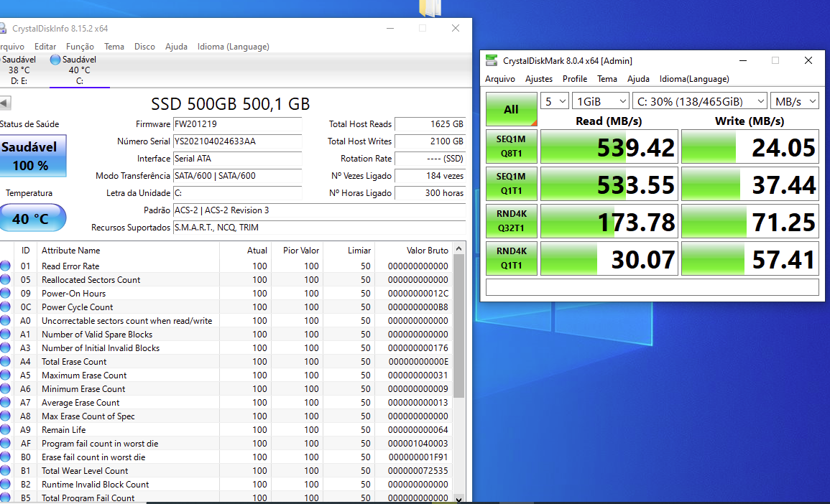Select the Program fail count in worst die row
This screenshot has width=830, height=504.
[x=226, y=444]
